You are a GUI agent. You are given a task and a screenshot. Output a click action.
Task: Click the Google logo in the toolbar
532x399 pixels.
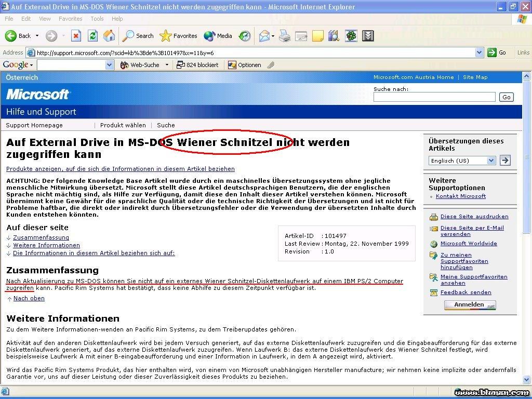16,65
